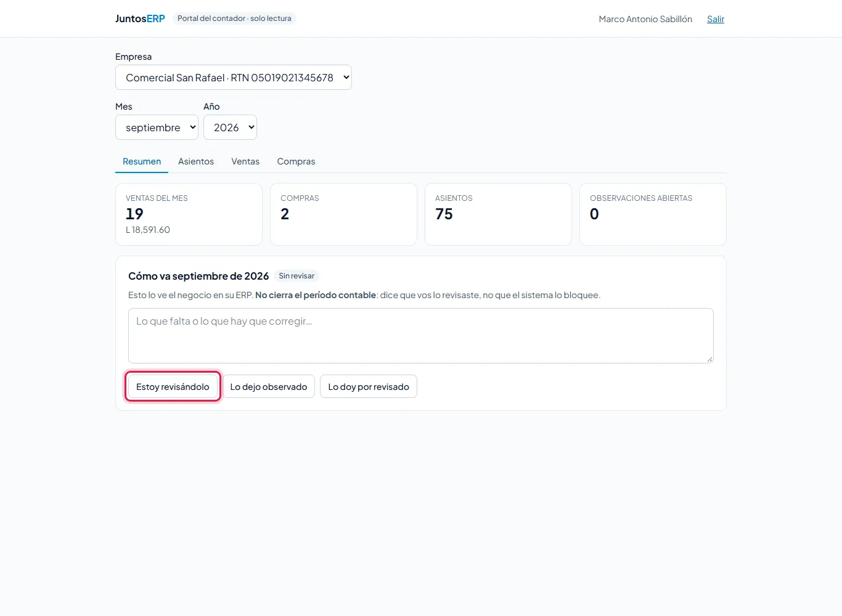Focus the observations text area
842x616 pixels.
pos(421,336)
